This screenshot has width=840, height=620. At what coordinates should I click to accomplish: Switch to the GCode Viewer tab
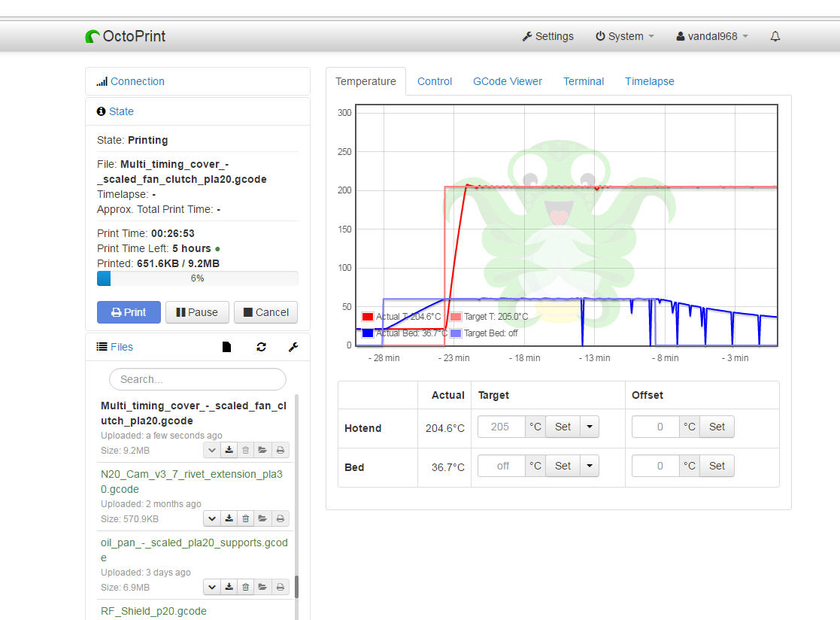[507, 81]
